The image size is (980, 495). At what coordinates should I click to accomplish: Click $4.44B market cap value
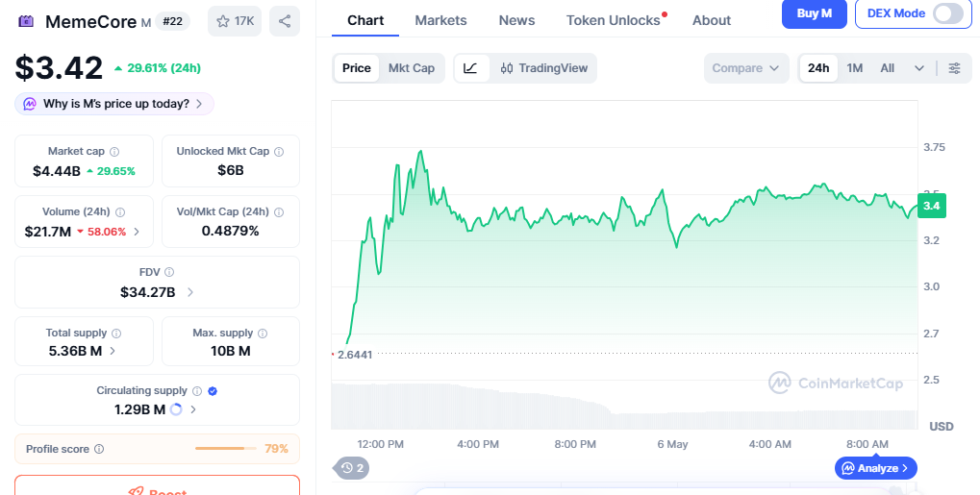tap(56, 171)
